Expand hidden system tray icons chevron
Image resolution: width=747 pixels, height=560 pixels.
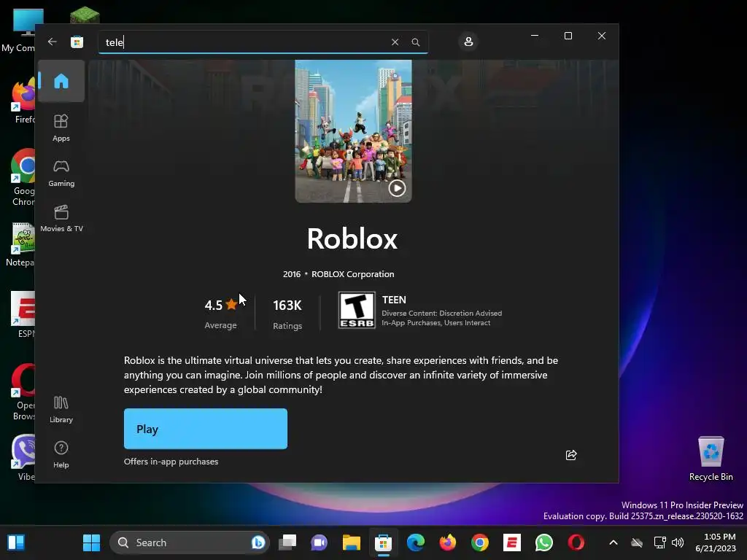614,542
